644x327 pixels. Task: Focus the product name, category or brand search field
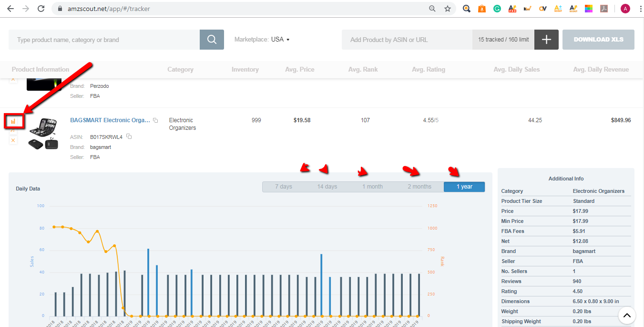[x=104, y=40]
